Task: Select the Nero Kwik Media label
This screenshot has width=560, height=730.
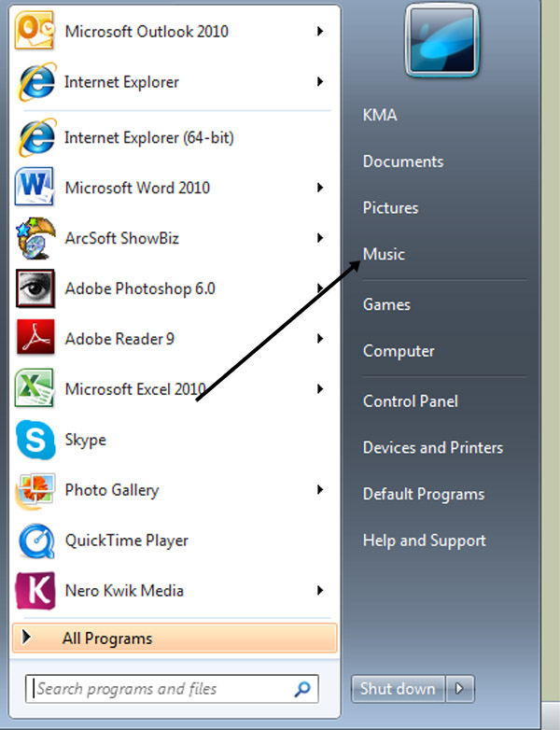Action: 124,590
